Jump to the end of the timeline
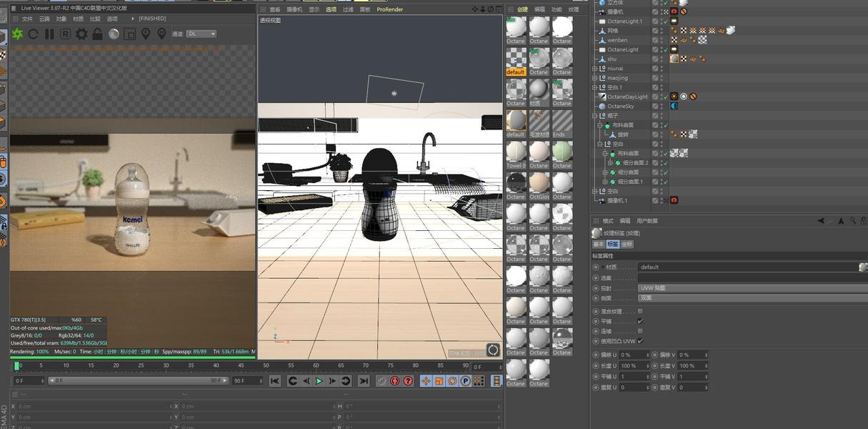 pos(364,381)
